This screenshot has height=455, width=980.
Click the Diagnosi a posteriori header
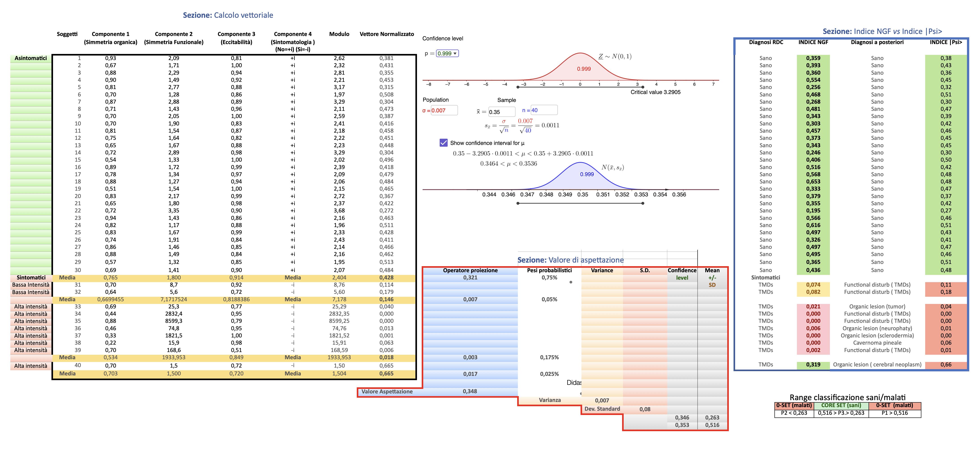coord(877,42)
